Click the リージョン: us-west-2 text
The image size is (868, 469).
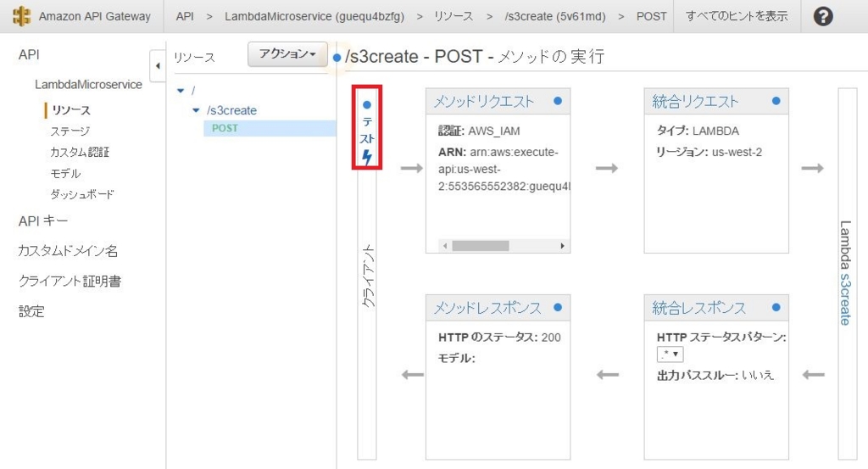pos(709,152)
